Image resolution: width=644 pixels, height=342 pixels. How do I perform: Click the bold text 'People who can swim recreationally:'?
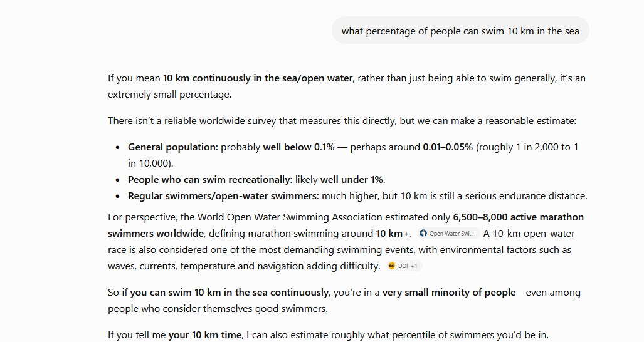pyautogui.click(x=210, y=180)
